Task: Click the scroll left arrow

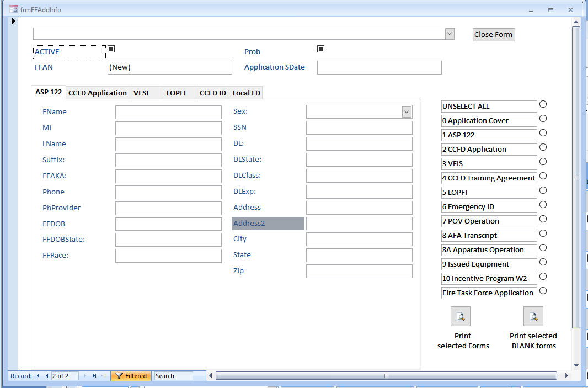Action: (x=211, y=376)
